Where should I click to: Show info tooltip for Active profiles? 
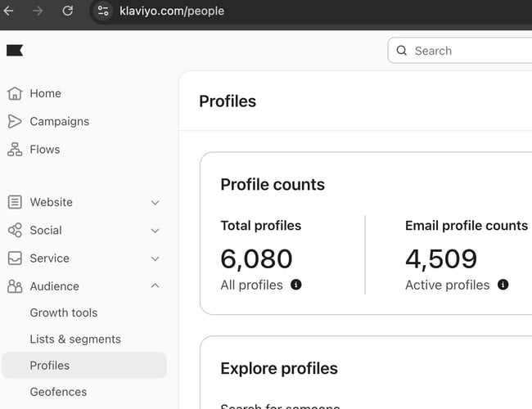pyautogui.click(x=503, y=285)
